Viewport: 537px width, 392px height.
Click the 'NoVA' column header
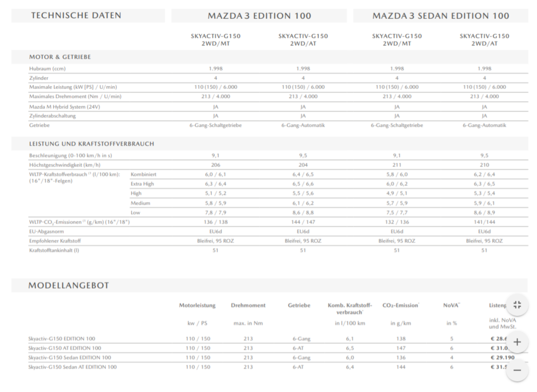(x=452, y=305)
